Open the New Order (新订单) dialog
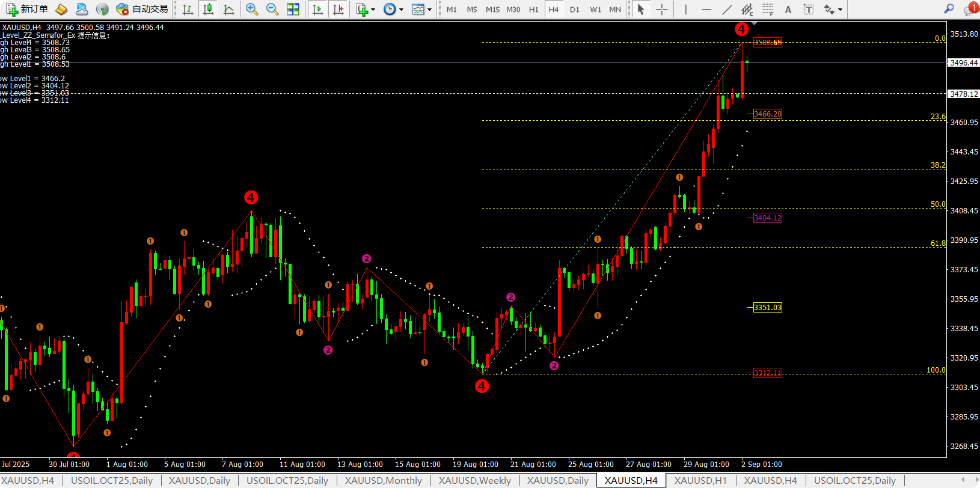The width and height of the screenshot is (980, 488). (27, 9)
